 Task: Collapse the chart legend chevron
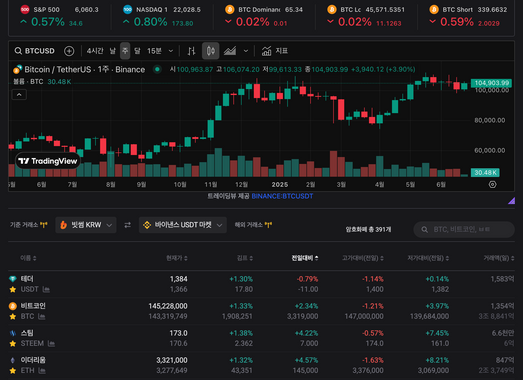(19, 95)
